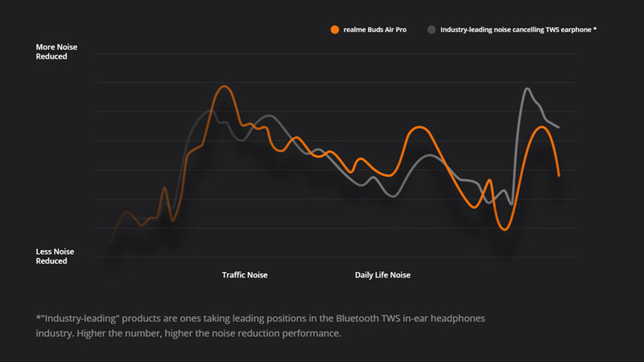Click the gray curve dip above Daily Life Noise
Viewport: 644px width, 362px height.
[391, 195]
